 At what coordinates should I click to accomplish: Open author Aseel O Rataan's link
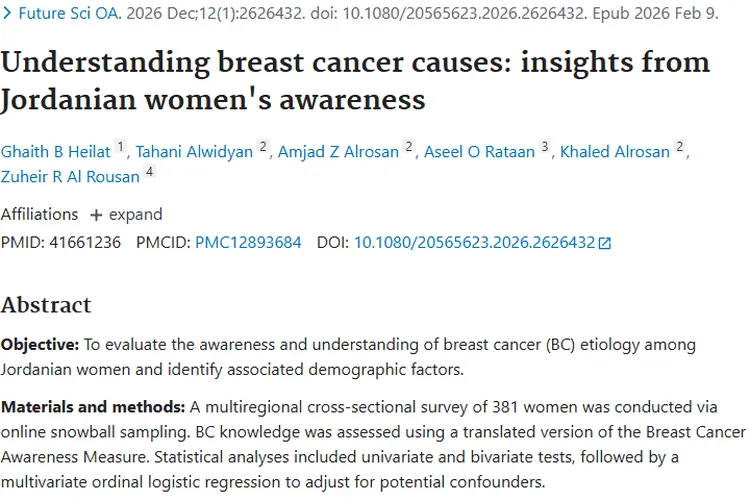[480, 152]
